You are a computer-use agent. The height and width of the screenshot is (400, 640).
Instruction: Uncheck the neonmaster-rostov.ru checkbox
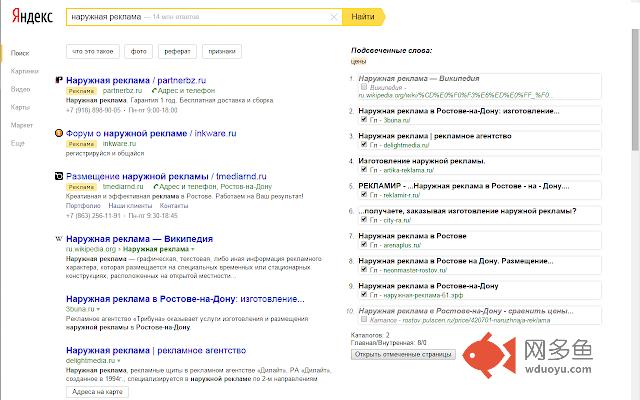[x=364, y=269]
